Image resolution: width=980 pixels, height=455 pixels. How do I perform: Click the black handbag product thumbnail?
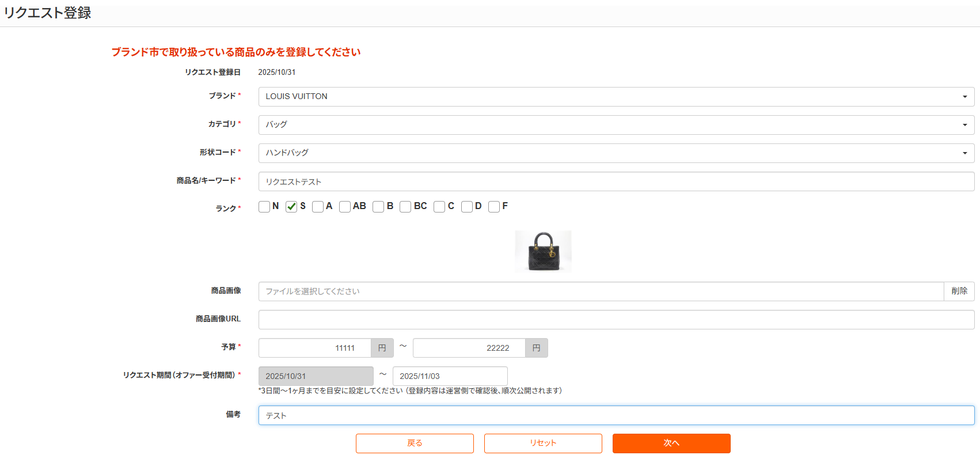tap(543, 252)
